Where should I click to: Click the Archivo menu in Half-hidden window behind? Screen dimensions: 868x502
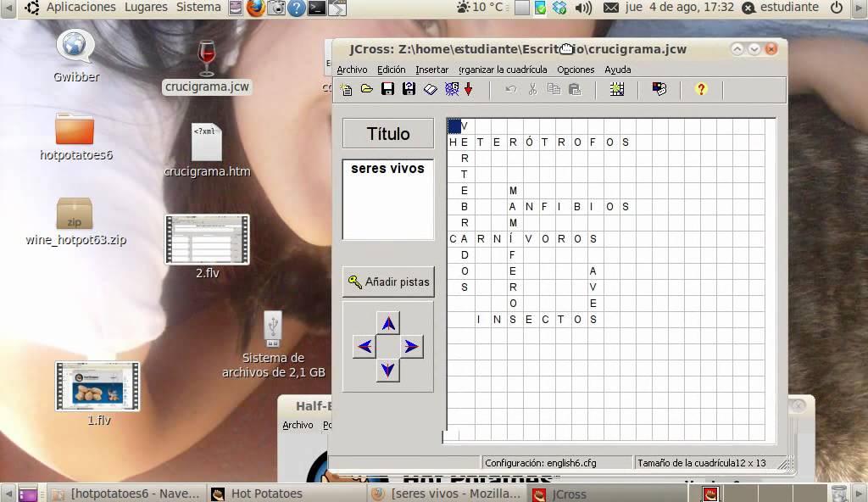click(x=298, y=425)
